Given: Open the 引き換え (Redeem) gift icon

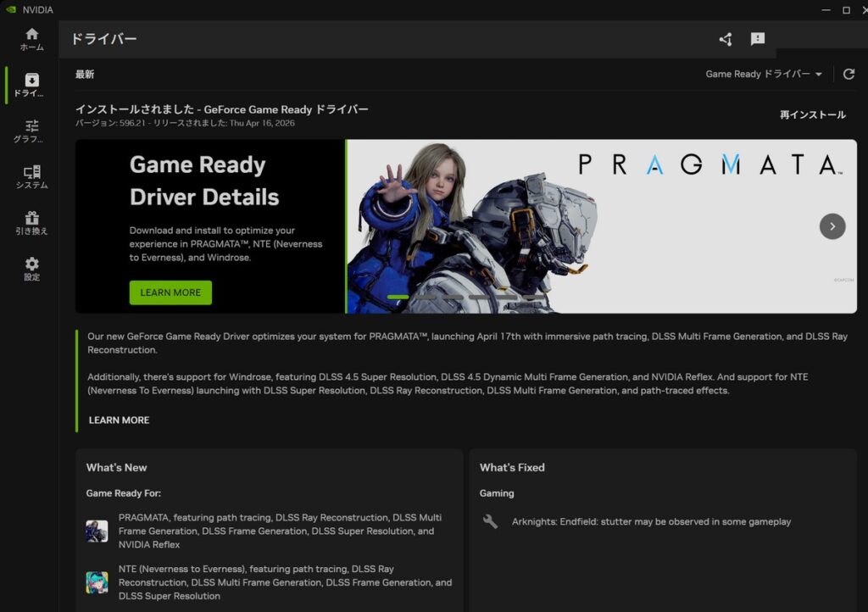Looking at the screenshot, I should coord(31,223).
